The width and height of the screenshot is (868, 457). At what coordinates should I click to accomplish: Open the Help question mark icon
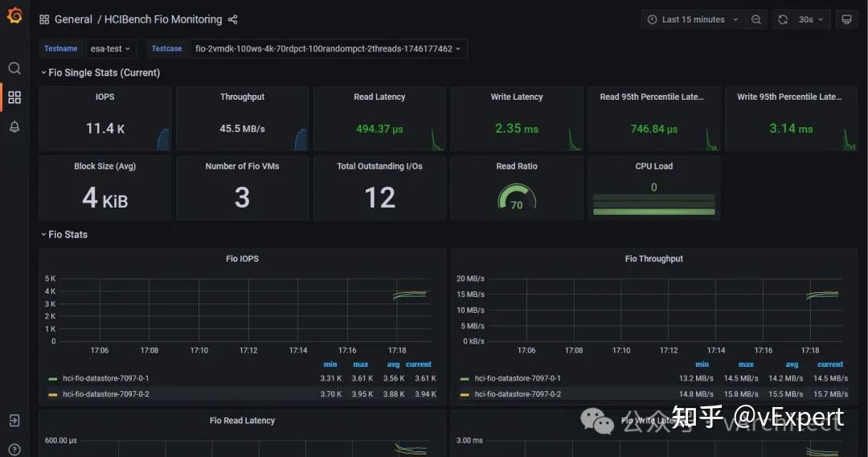[x=14, y=449]
